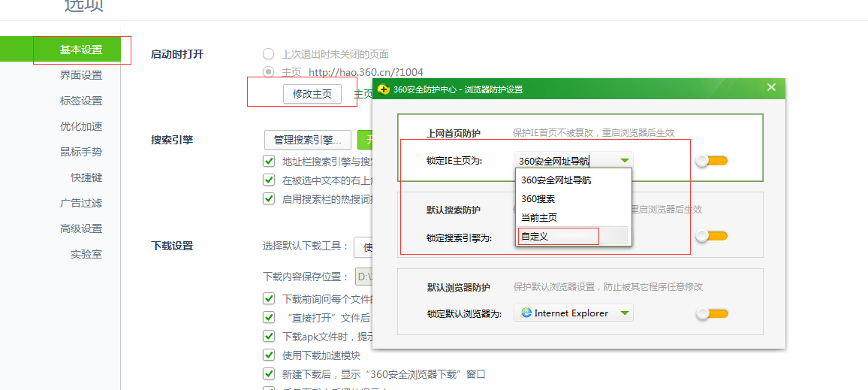Viewport: 868px width, 390px height.
Task: Open the Internet Explorer default browser dropdown
Action: 574,313
